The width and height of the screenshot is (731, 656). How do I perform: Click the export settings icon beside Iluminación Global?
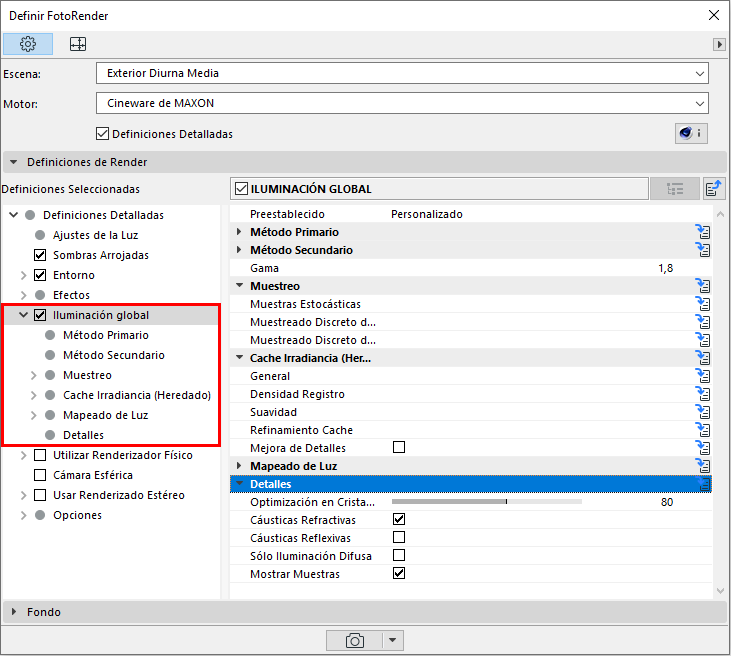[x=714, y=189]
